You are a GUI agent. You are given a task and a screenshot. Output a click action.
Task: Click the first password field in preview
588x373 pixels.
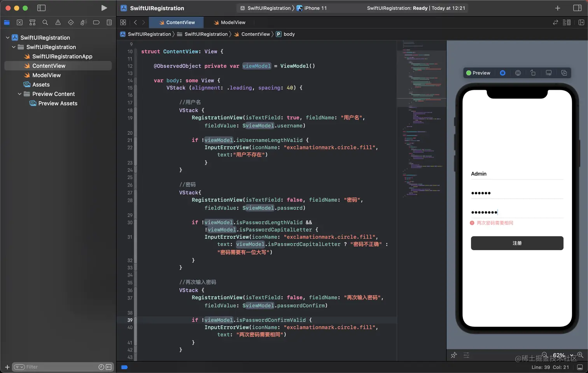tap(517, 193)
